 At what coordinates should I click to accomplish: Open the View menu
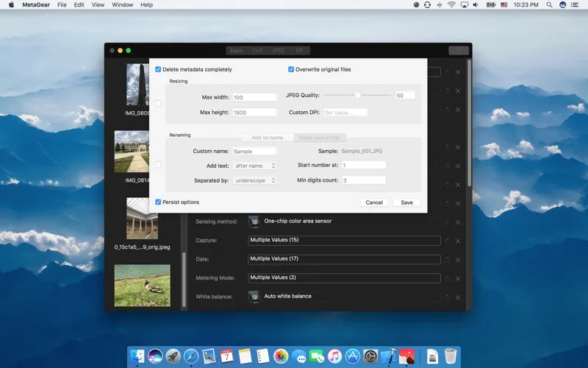coord(98,5)
